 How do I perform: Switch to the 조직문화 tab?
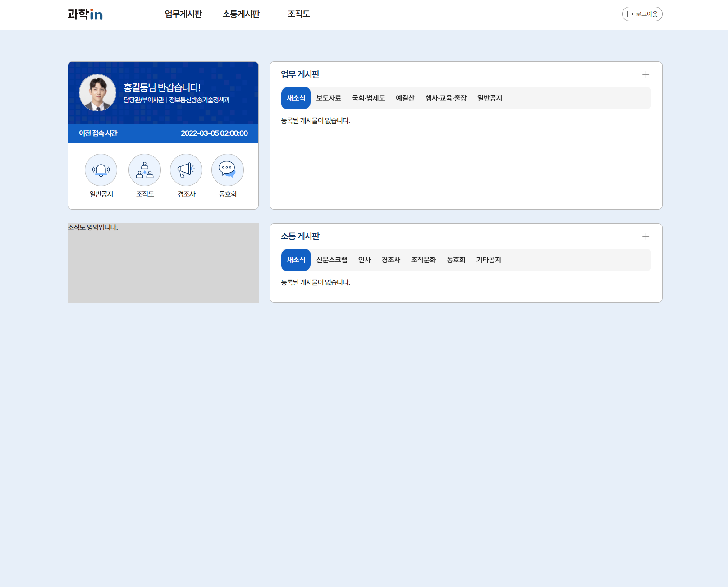pos(423,260)
